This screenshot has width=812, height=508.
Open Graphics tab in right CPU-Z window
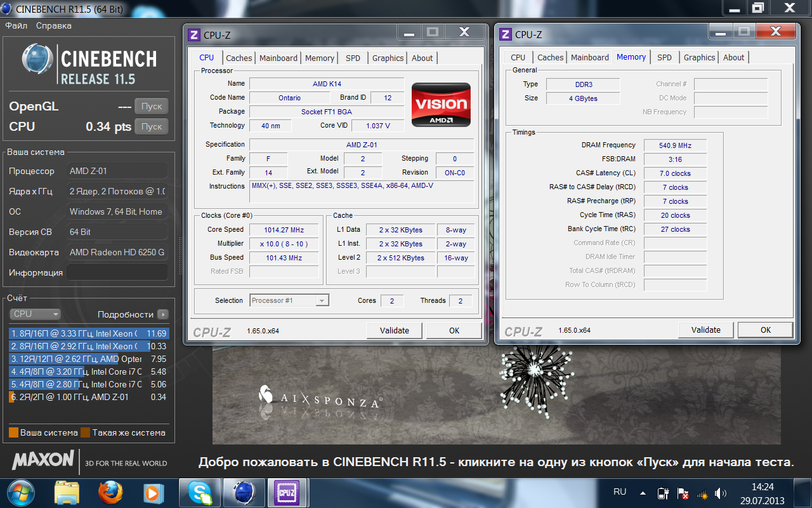[x=700, y=57]
